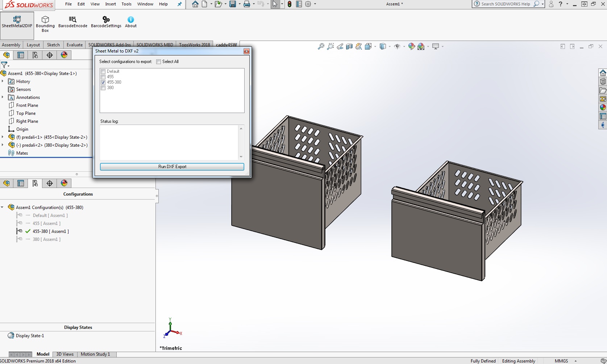
Task: Click the Search SOLIDWORKS Help field
Action: (x=506, y=4)
